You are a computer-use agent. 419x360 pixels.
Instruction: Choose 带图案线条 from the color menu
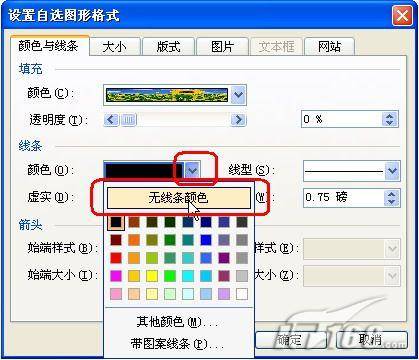click(x=177, y=343)
